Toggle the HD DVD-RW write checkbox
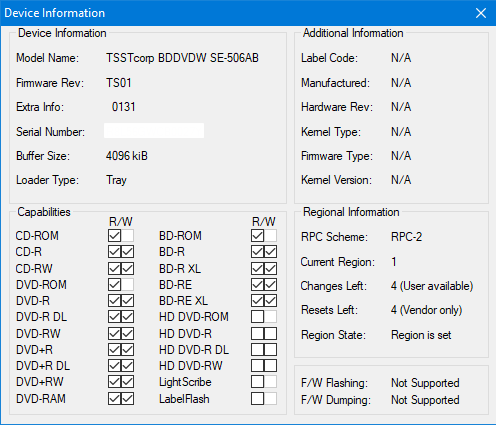The width and height of the screenshot is (496, 425). [271, 366]
